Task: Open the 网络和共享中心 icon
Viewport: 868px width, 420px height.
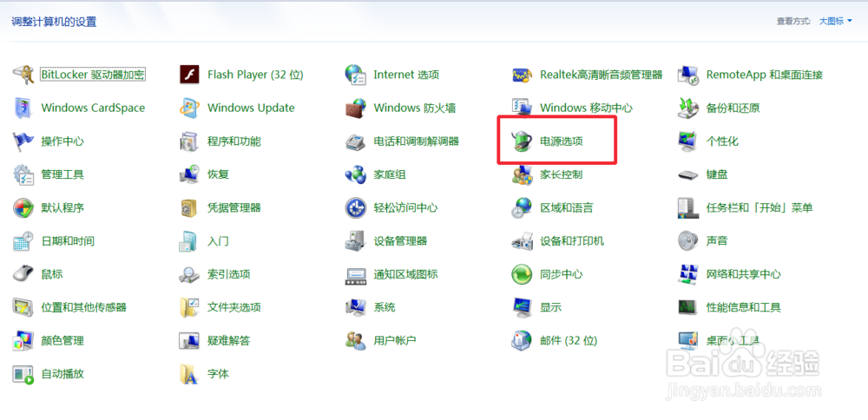Action: (x=688, y=274)
